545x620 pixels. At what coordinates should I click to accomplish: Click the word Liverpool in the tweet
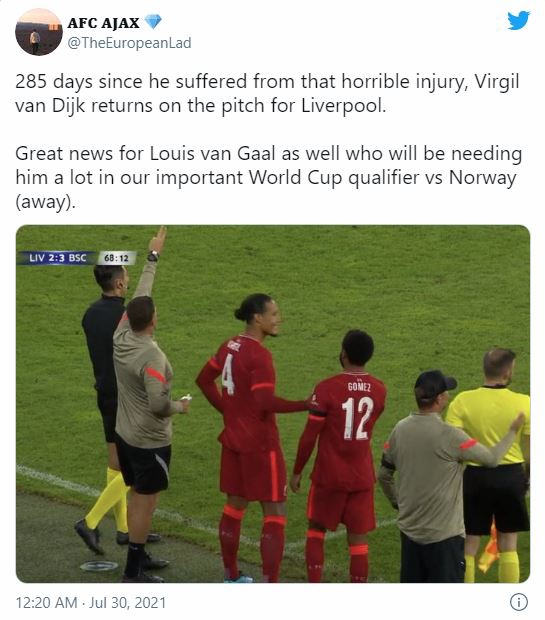[x=343, y=106]
